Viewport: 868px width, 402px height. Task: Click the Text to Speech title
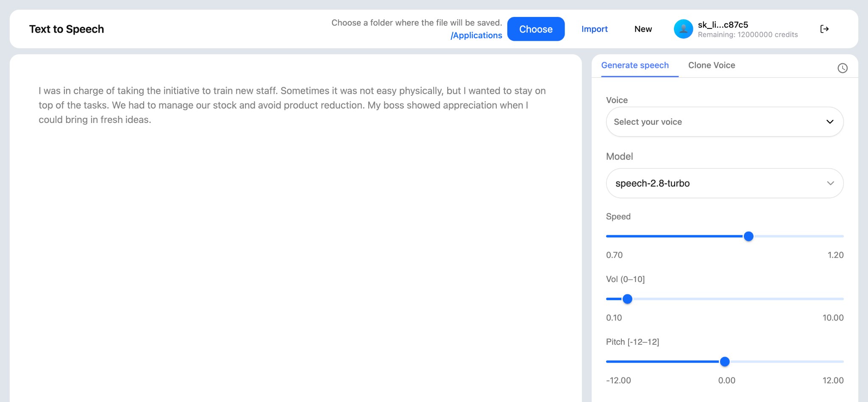pyautogui.click(x=66, y=29)
